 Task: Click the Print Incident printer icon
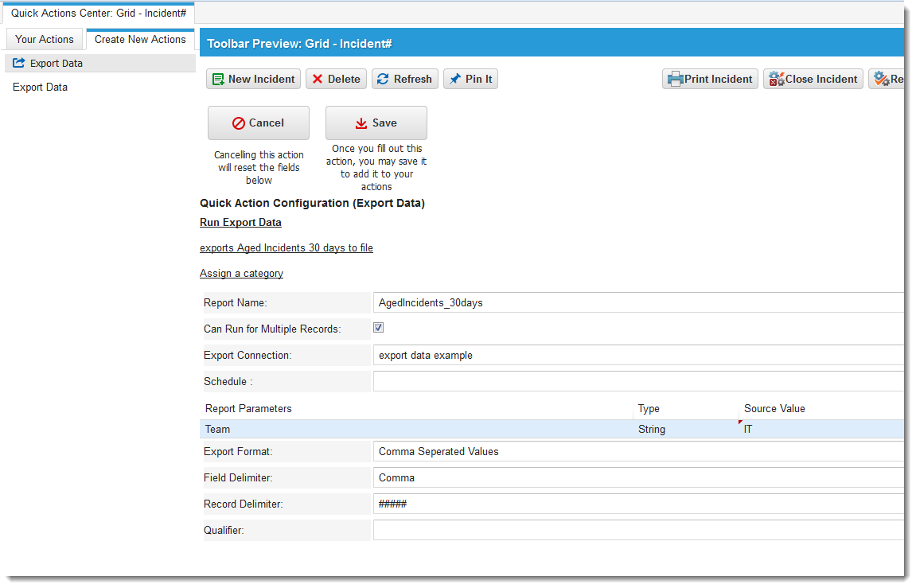[675, 80]
